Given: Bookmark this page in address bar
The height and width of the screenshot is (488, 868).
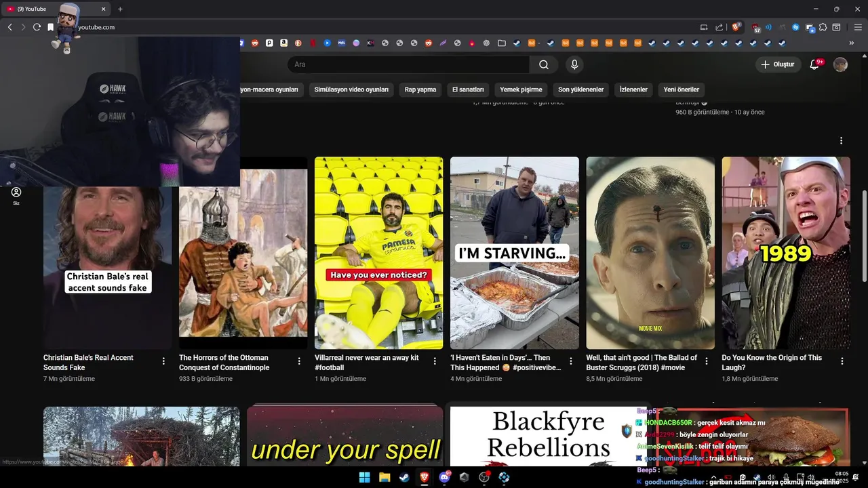Looking at the screenshot, I should (50, 27).
